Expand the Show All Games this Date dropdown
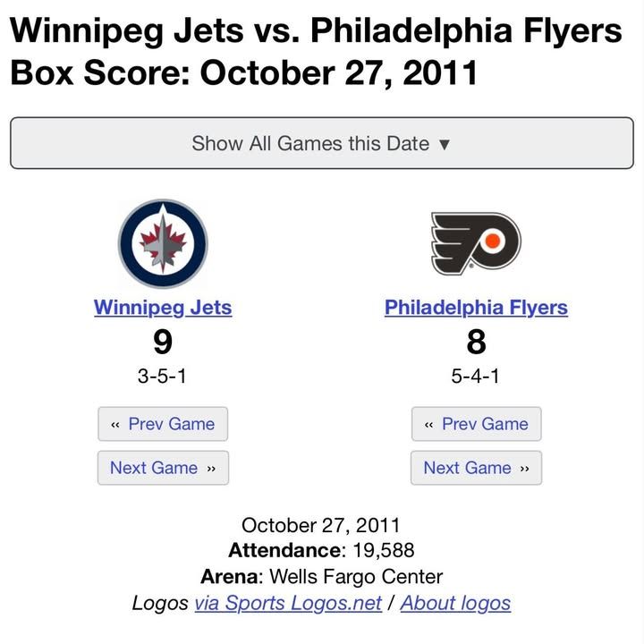644x644 pixels. [321, 143]
